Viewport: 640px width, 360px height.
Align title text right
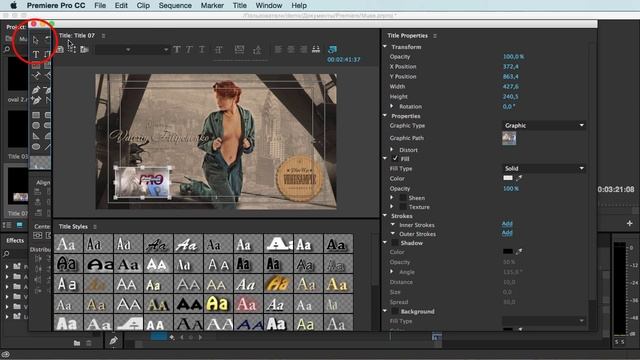303,49
